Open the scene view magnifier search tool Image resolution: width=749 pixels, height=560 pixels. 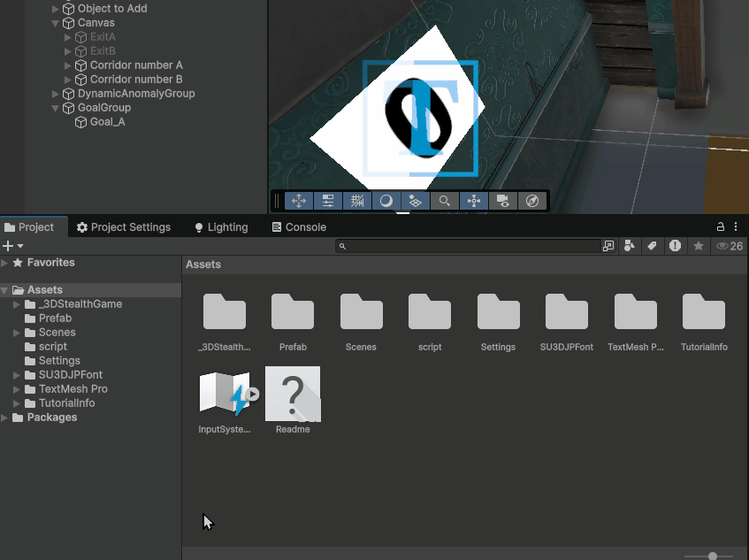tap(445, 201)
